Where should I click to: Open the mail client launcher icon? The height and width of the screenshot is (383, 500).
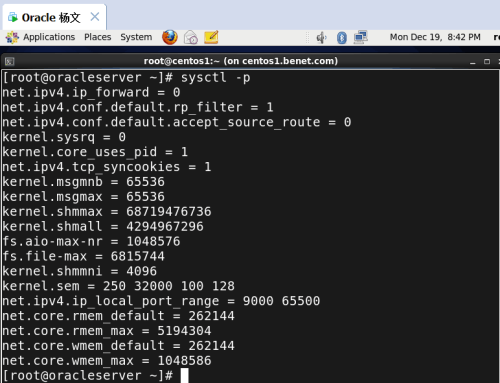click(191, 37)
